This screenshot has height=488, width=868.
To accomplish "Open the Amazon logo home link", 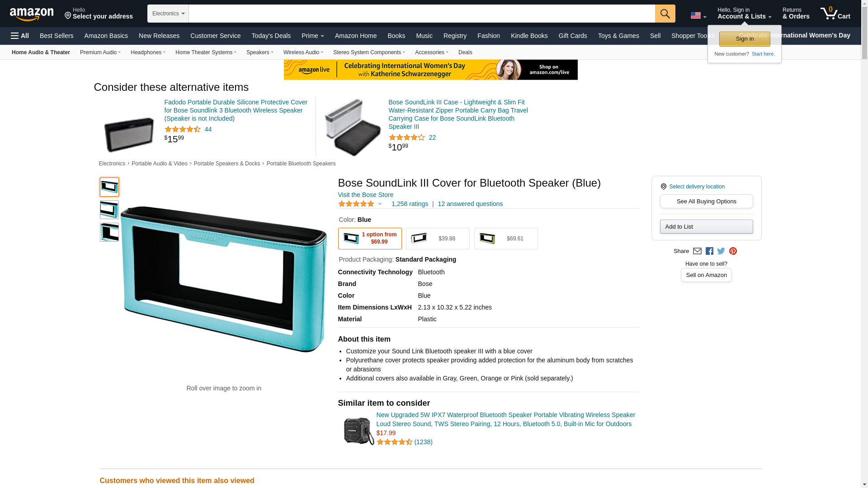I will coord(32,14).
